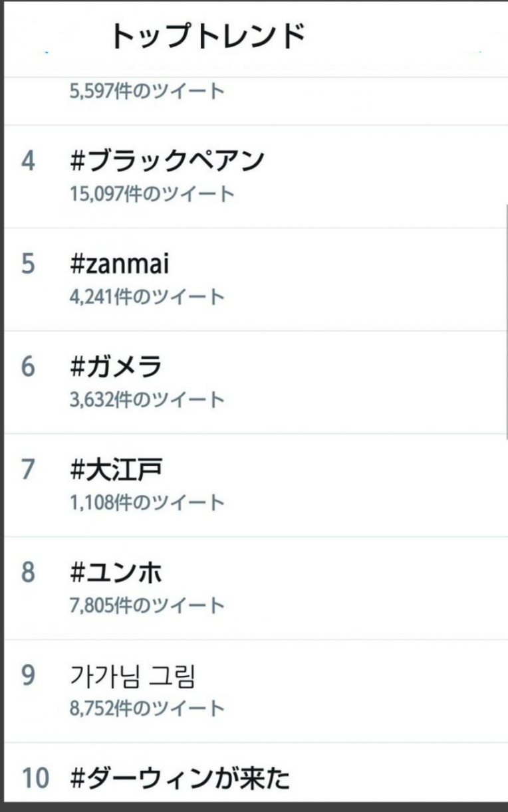Open the #ブラックペアン trend
Viewport: 508px width, 812px height.
point(167,161)
